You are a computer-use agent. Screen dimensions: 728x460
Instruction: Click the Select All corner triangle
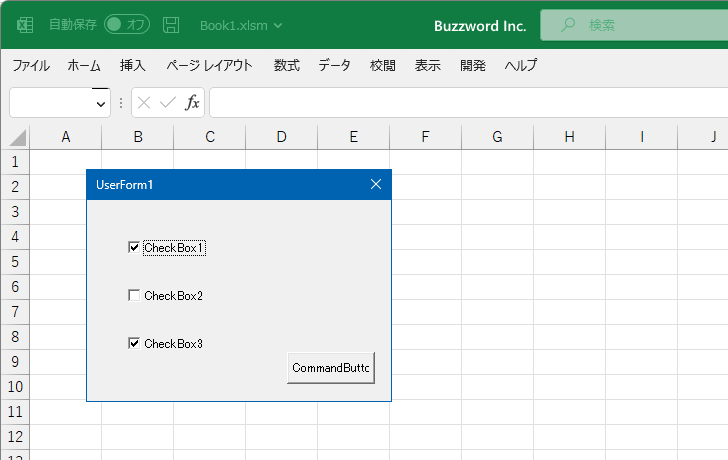click(18, 138)
